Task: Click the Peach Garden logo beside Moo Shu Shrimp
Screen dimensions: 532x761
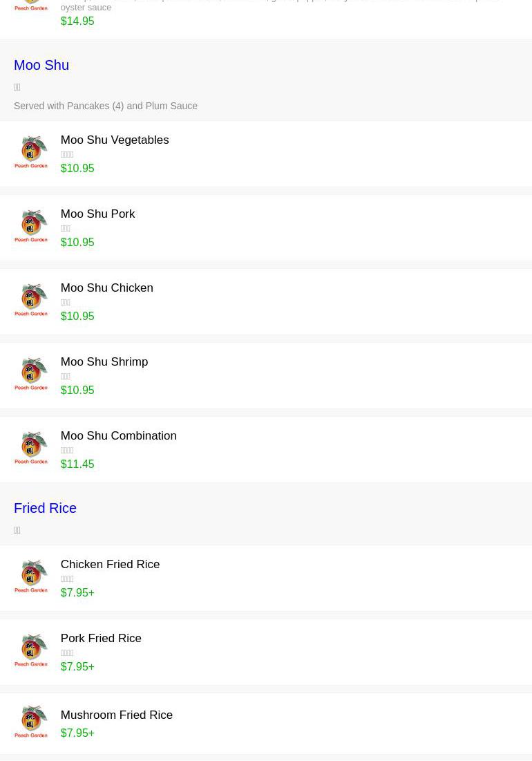Action: (x=31, y=374)
